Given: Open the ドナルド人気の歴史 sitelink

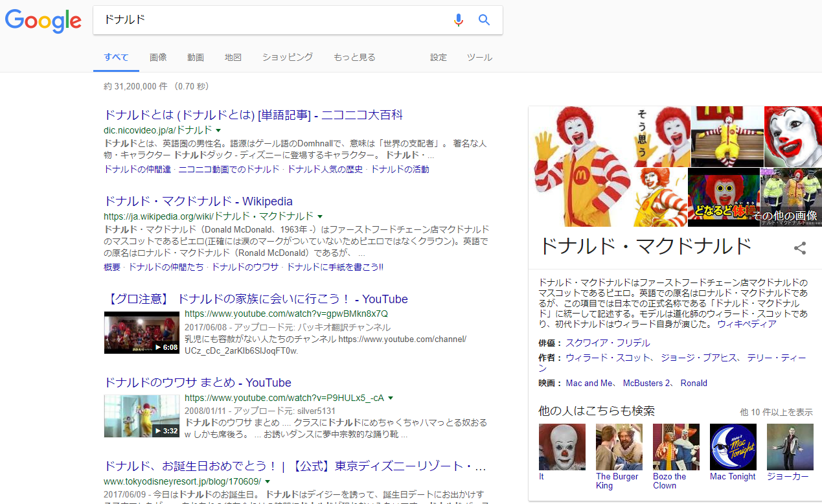Looking at the screenshot, I should click(x=326, y=169).
